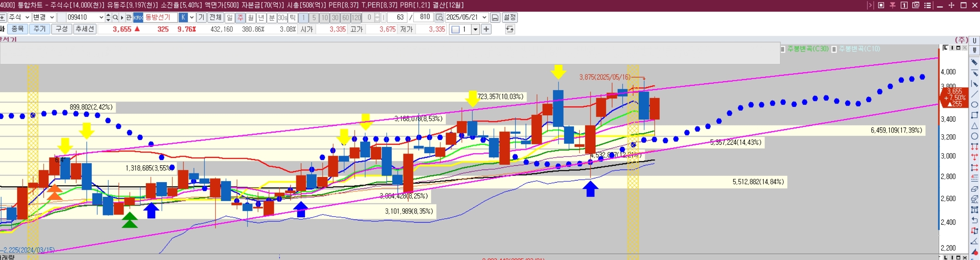Click the stock code up/down stepper
The image size is (980, 260).
pyautogui.click(x=108, y=17)
